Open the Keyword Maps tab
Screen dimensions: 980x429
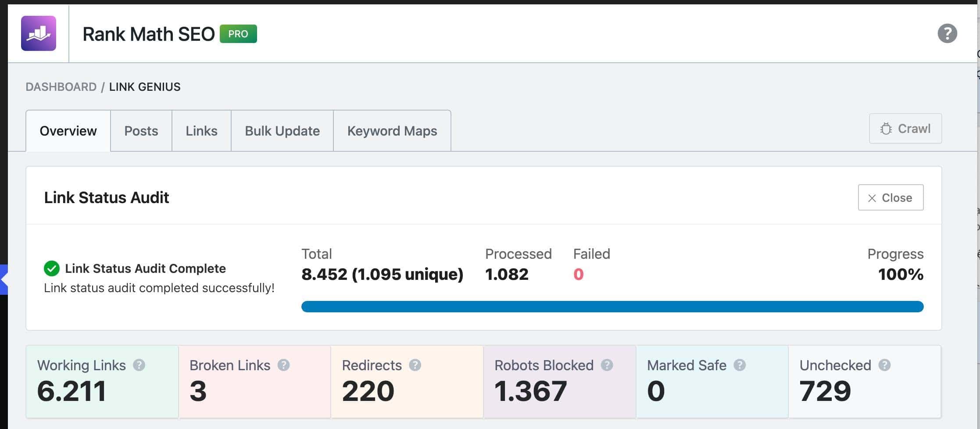click(392, 131)
